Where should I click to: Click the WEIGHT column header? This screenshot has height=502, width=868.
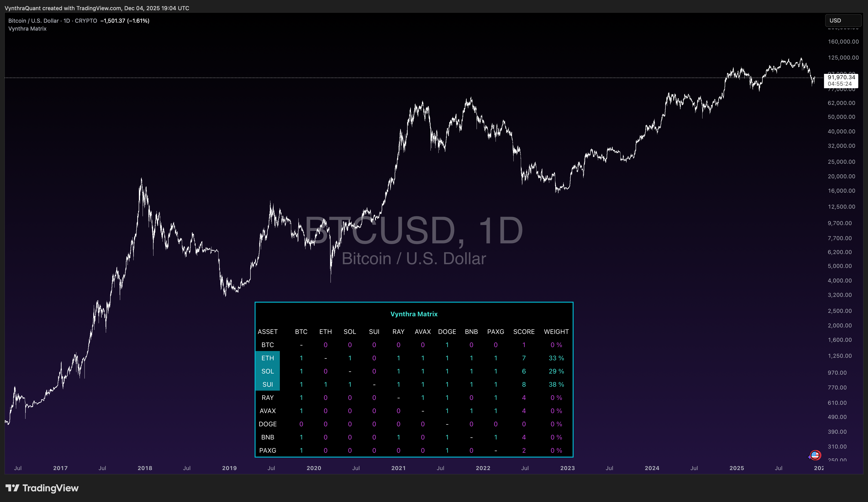coord(556,331)
